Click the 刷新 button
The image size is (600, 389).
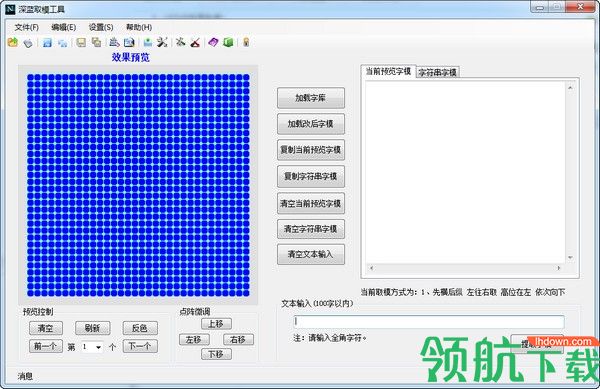click(x=92, y=328)
